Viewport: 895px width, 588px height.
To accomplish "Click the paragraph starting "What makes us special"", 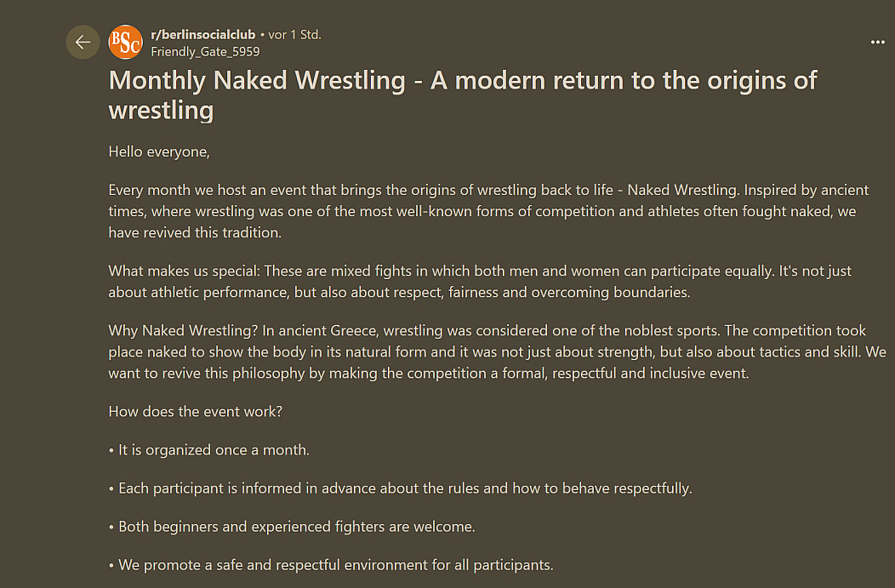I will point(479,281).
